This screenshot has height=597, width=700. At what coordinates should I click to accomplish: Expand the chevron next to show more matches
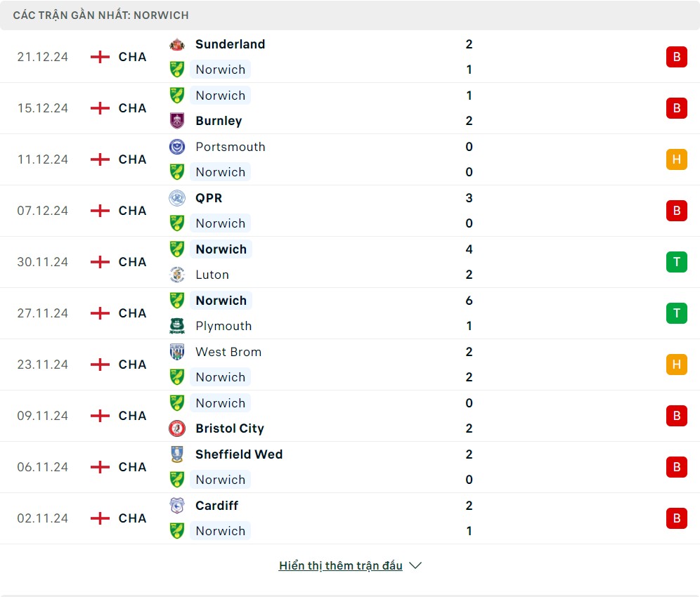[415, 565]
